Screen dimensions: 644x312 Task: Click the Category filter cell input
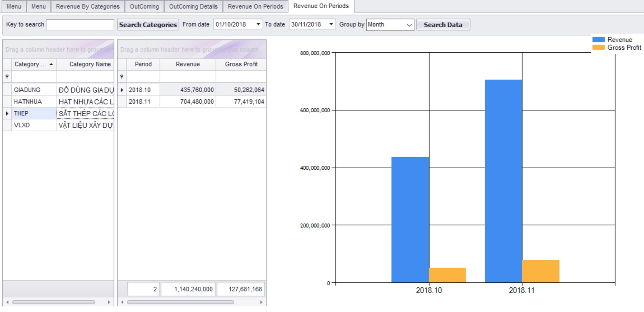(34, 77)
